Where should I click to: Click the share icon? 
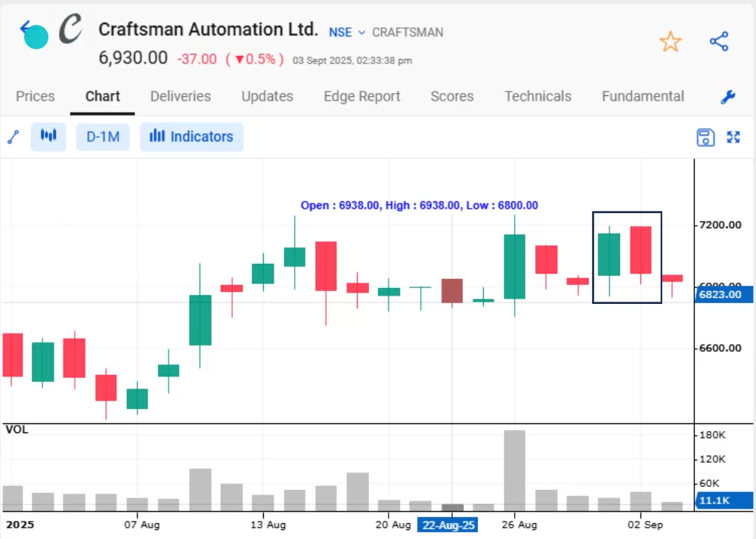(x=719, y=42)
